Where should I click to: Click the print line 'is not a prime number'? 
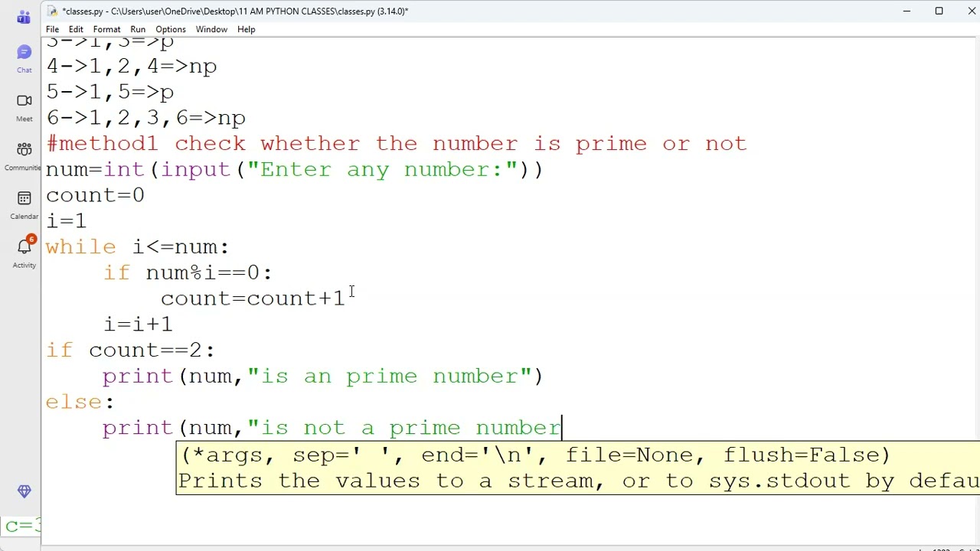tap(332, 428)
